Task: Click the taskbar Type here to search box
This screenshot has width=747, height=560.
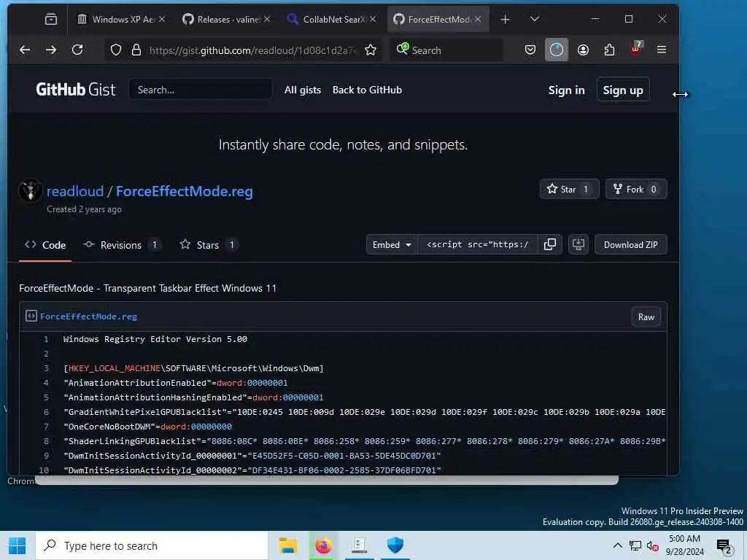Action: [152, 545]
